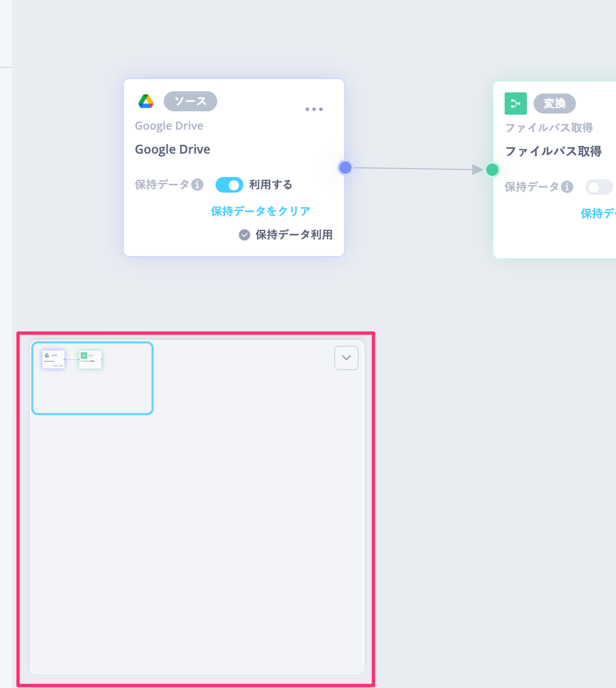Screen dimensions: 616x688
Task: Click the green transform node in the minimap
Action: pos(90,359)
